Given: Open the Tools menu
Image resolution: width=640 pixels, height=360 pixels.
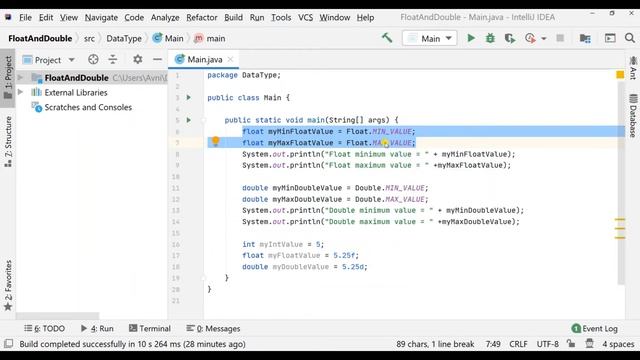Looking at the screenshot, I should (x=281, y=18).
